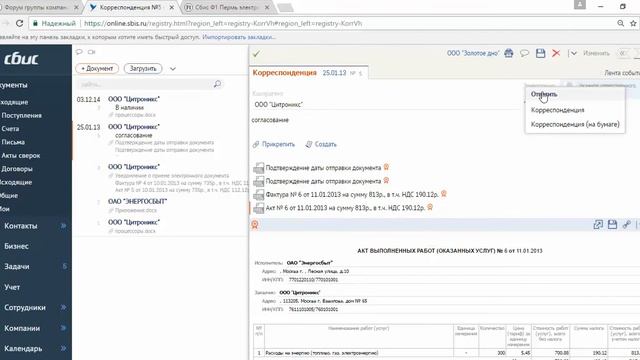Click the orange seal icon on the preview bar
The height and width of the screenshot is (360, 640).
coord(255,225)
